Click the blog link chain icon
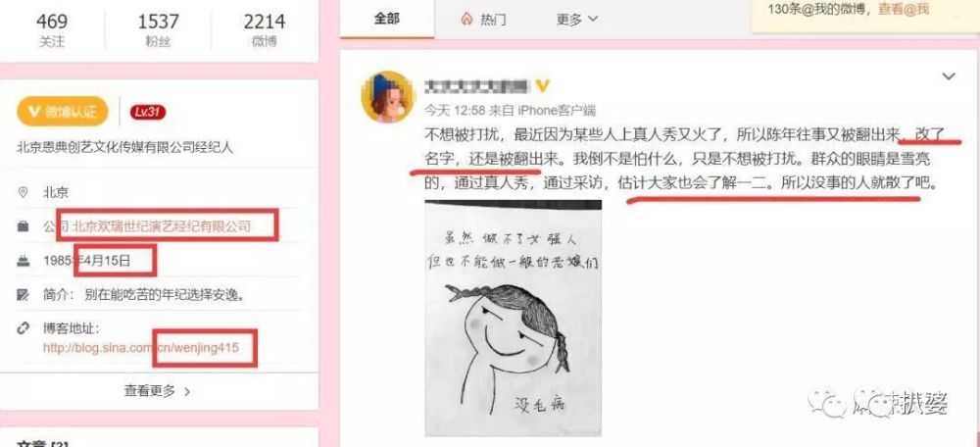The width and height of the screenshot is (980, 447). [24, 328]
